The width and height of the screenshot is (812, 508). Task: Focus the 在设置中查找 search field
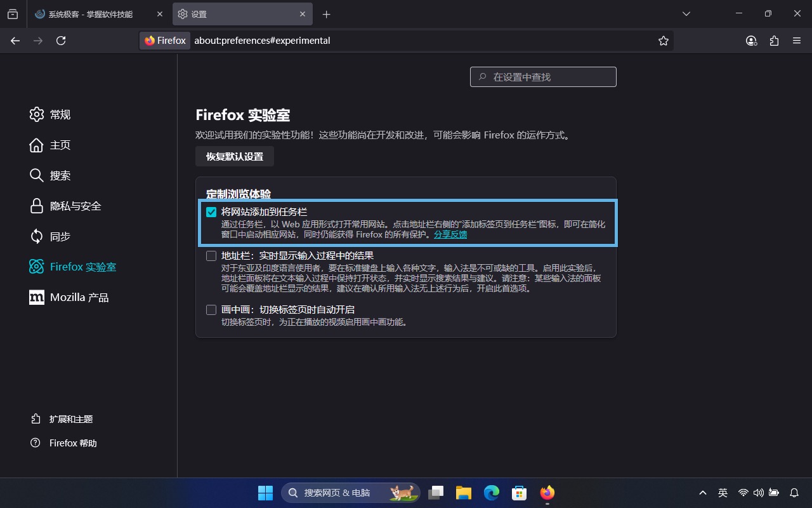click(x=543, y=77)
